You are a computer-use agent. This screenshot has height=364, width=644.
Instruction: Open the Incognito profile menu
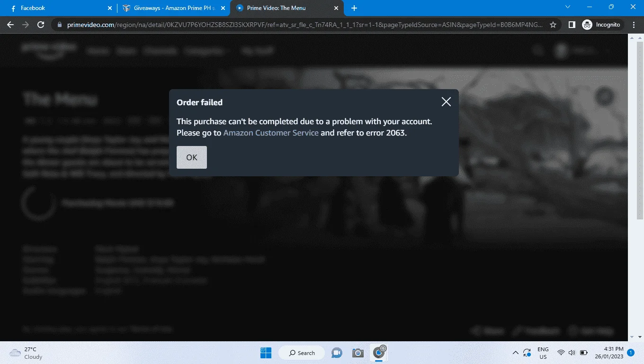(x=602, y=25)
